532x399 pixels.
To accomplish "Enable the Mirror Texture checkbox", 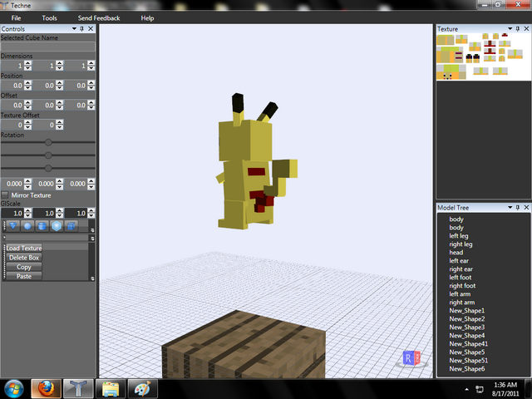I will [5, 195].
